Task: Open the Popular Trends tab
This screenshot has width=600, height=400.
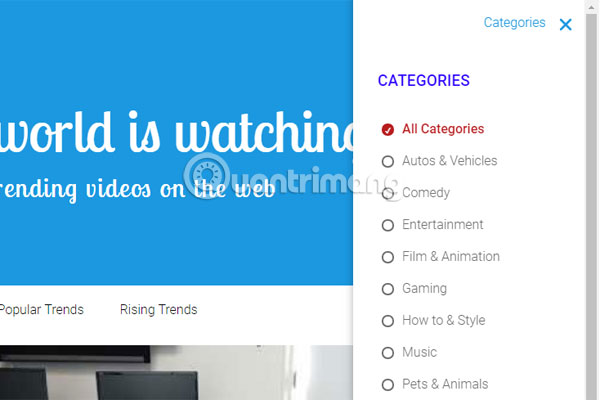Action: point(42,310)
